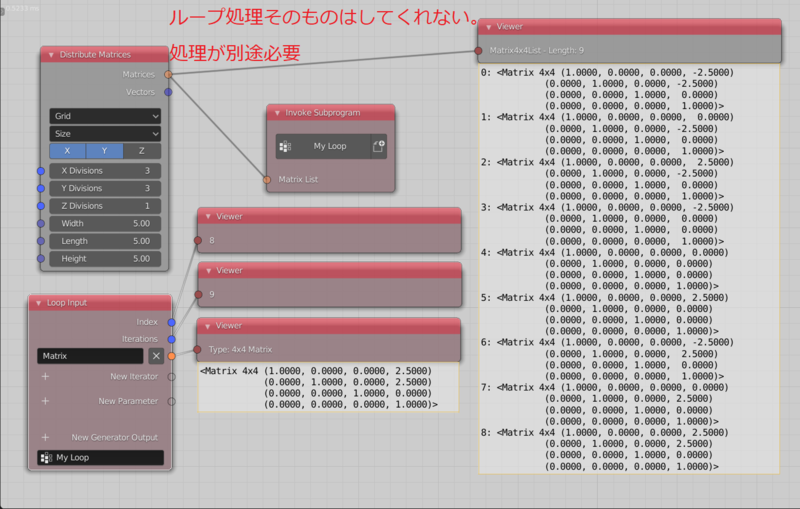The height and width of the screenshot is (509, 800).
Task: Toggle the Y axis button in Distribute Matrices
Action: [x=105, y=151]
